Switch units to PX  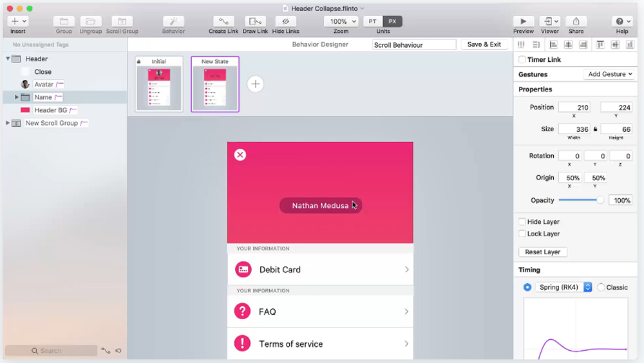pos(393,21)
